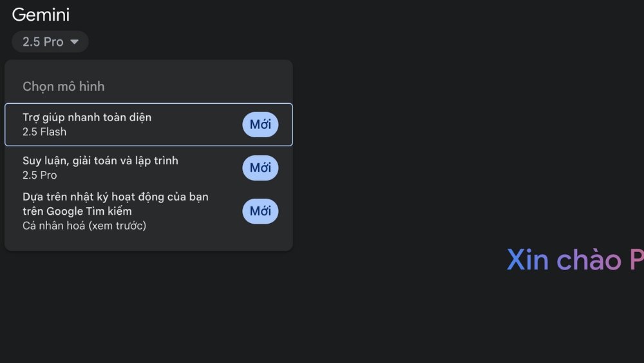Click the Gemini logo title
The image size is (644, 363).
[41, 14]
